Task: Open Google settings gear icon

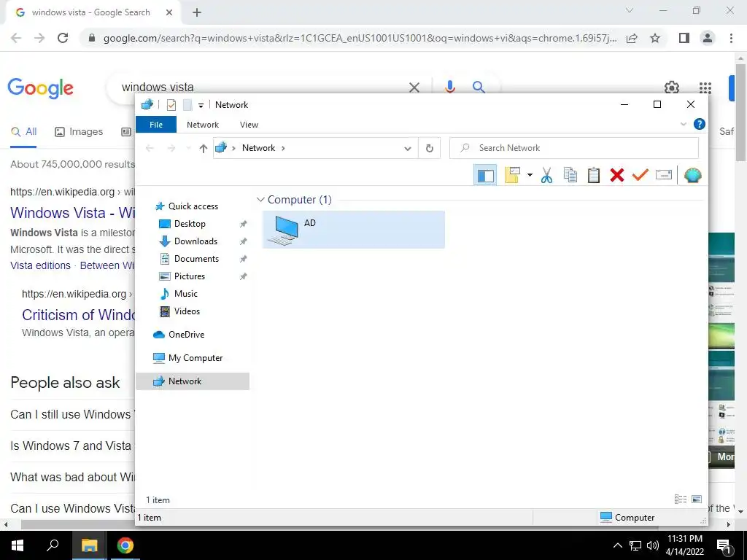Action: pyautogui.click(x=672, y=87)
